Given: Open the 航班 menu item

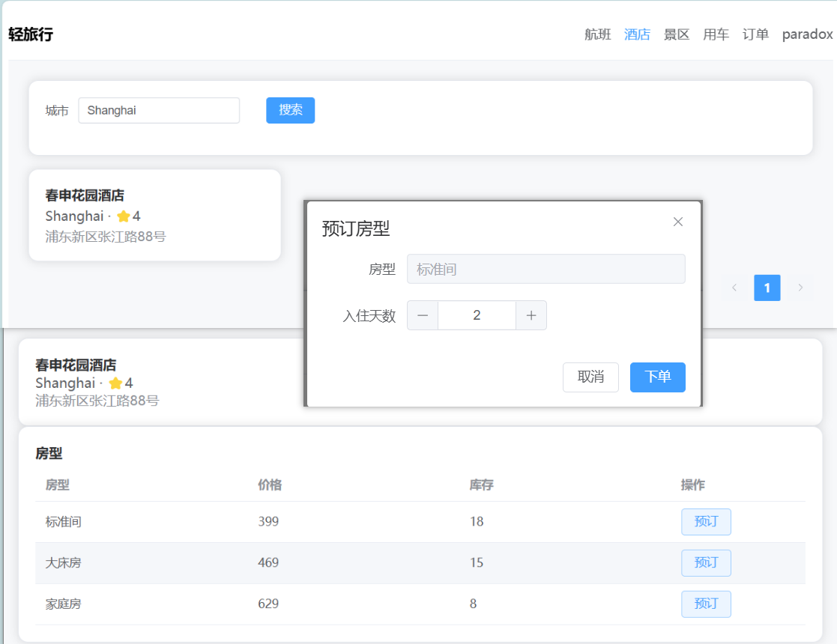Looking at the screenshot, I should [x=598, y=34].
